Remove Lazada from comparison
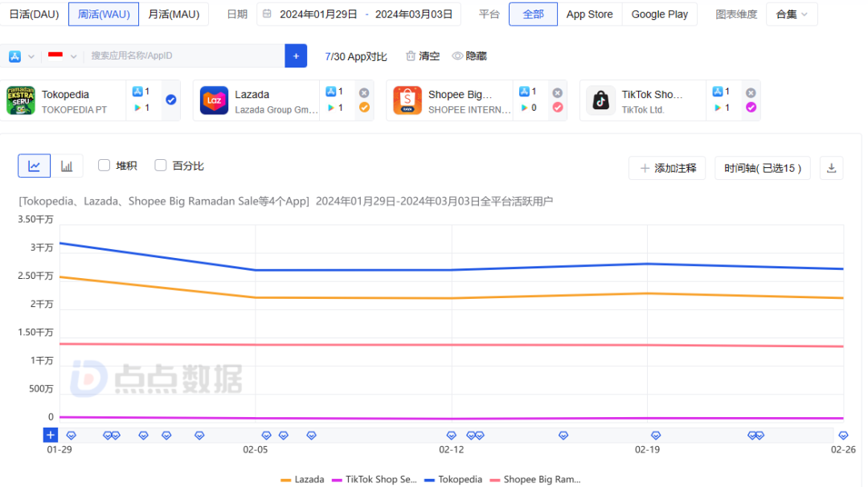The height and width of the screenshot is (487, 868). [364, 93]
